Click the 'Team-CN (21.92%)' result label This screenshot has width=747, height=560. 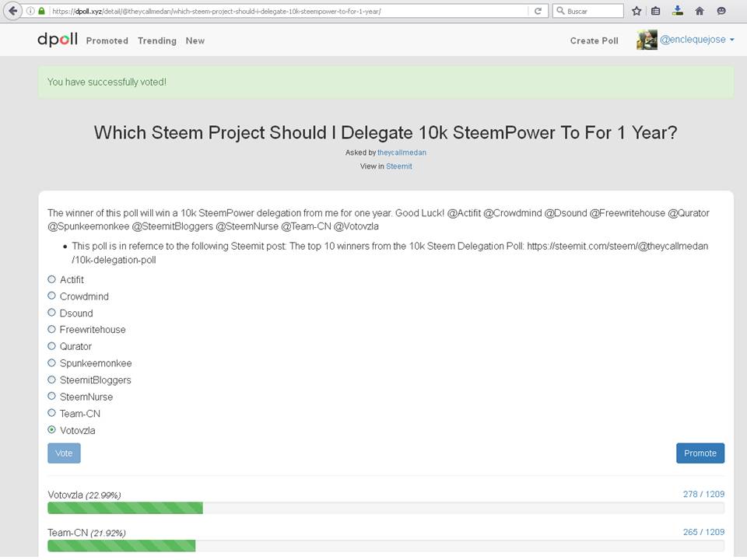86,533
